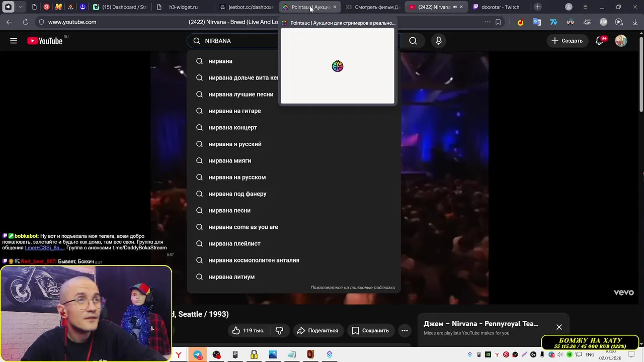Open the YouTube account avatar menu
This screenshot has height=362, width=644.
(621, 41)
